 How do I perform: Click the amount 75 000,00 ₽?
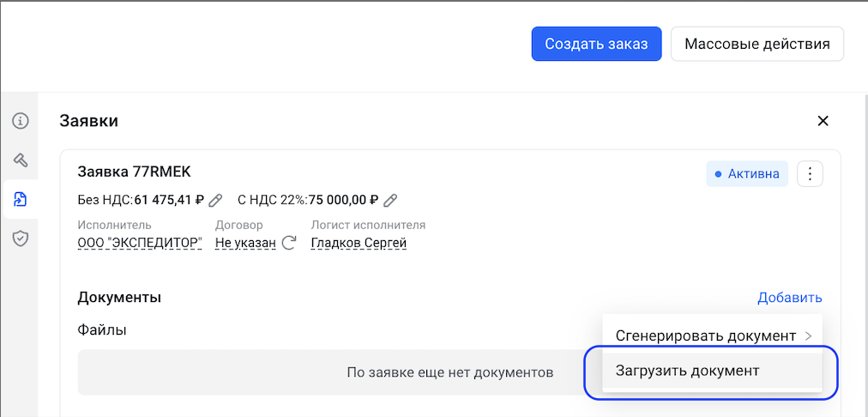pos(343,200)
